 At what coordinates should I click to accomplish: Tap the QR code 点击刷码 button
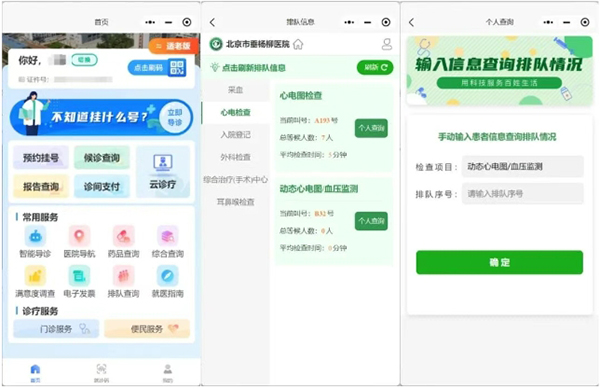[157, 68]
